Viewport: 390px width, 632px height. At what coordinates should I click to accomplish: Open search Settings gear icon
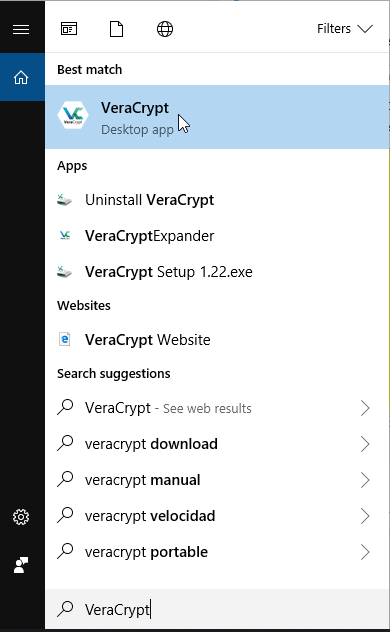pyautogui.click(x=21, y=517)
